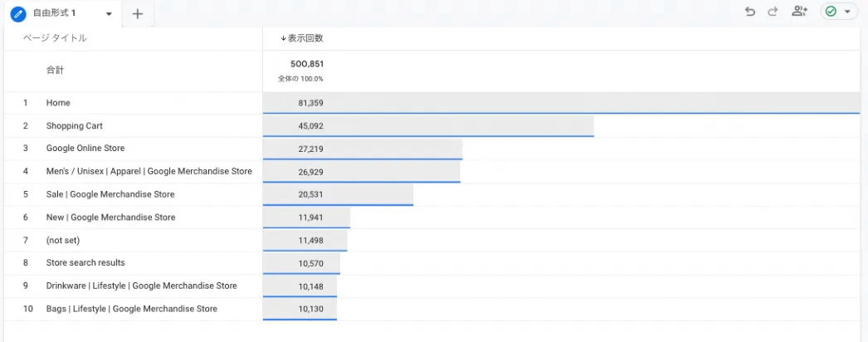Click the Shopping Cart page title
This screenshot has height=342, width=868.
pyautogui.click(x=75, y=126)
